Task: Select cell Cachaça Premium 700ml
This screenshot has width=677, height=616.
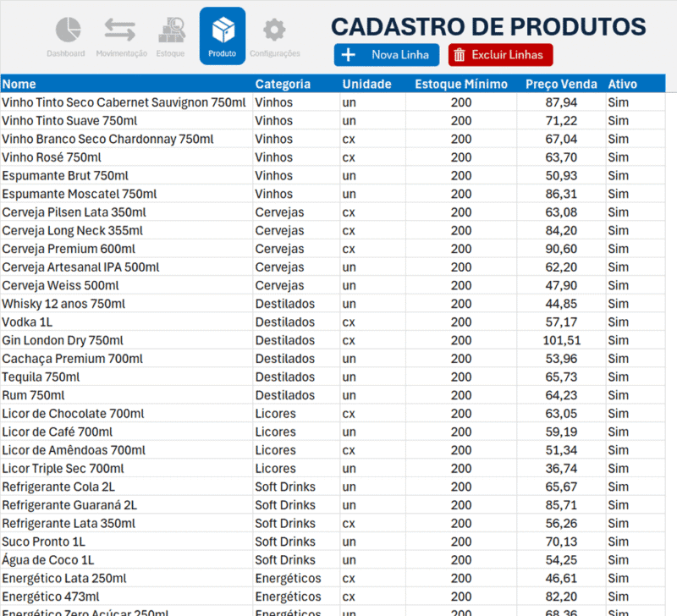Action: coord(126,359)
